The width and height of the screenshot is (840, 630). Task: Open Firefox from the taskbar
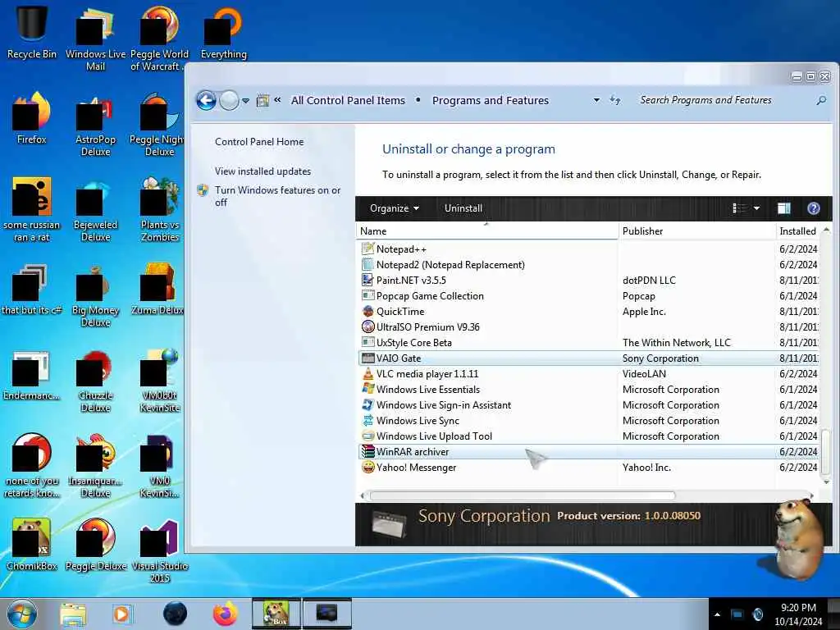click(x=226, y=614)
